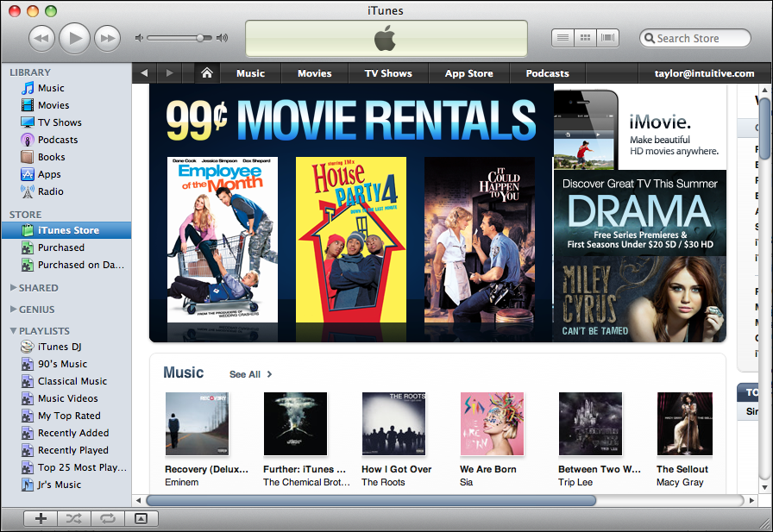Open the Miley Cyrus Can't Be Tamed banner
Image resolution: width=773 pixels, height=532 pixels.
640,299
